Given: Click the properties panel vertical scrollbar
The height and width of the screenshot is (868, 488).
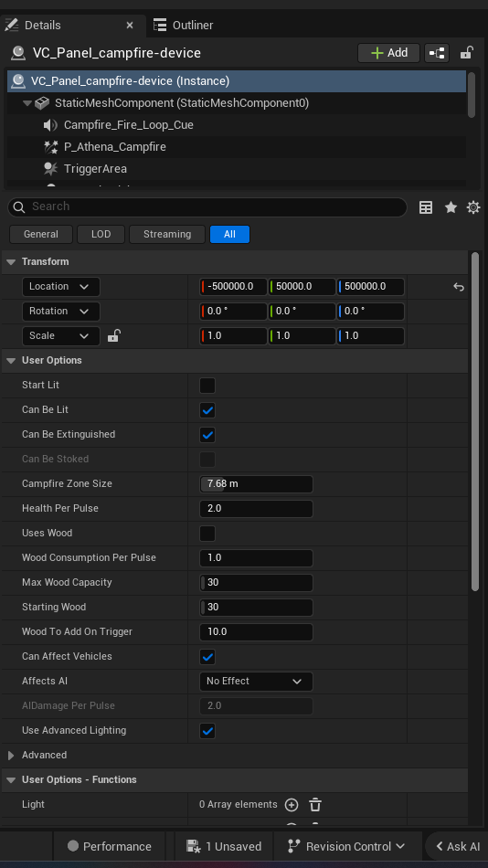Looking at the screenshot, I should [474, 422].
